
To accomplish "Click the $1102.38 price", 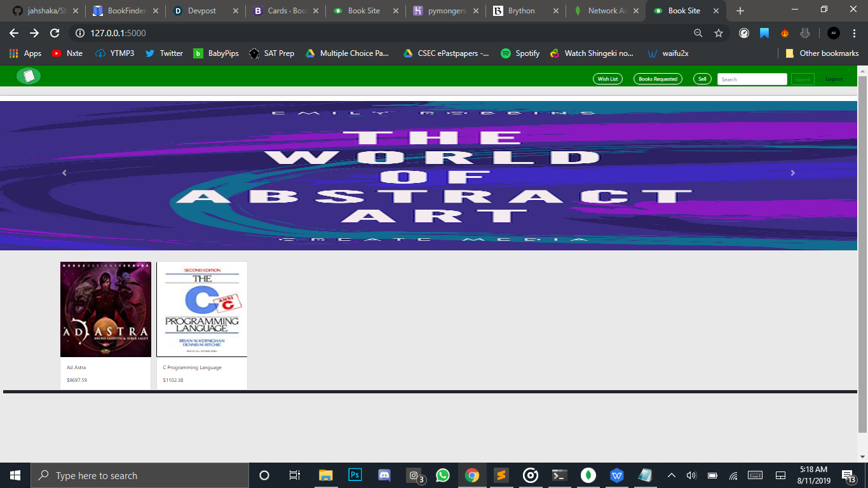I will point(173,380).
